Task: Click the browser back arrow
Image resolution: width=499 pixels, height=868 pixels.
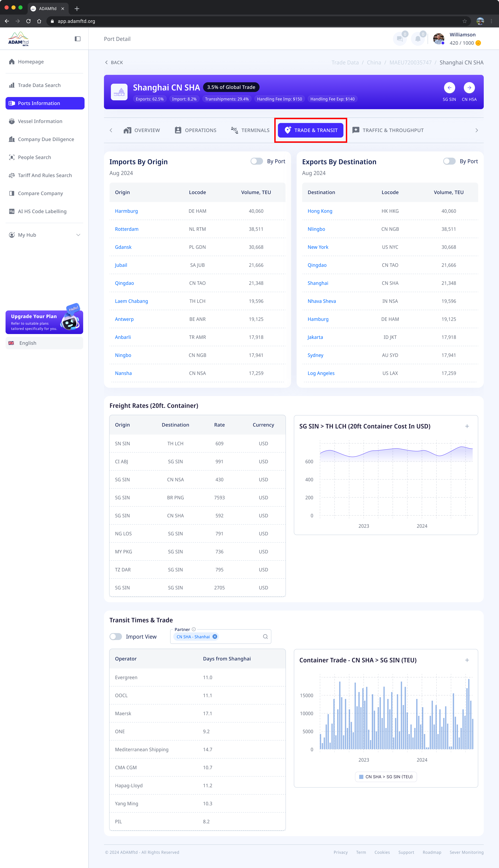Action: pyautogui.click(x=7, y=21)
